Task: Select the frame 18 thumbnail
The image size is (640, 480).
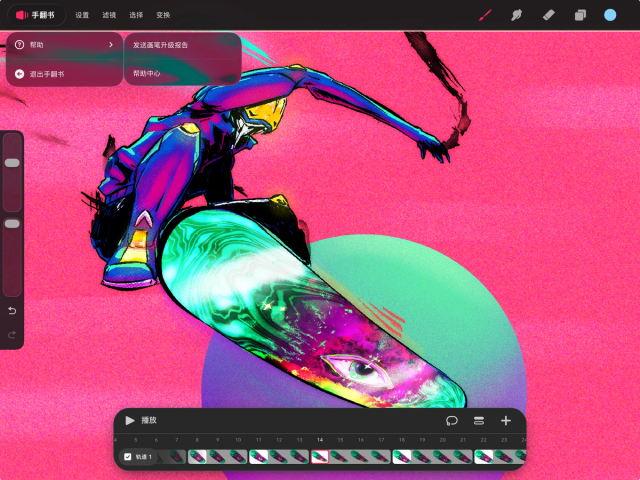Action: 402,457
